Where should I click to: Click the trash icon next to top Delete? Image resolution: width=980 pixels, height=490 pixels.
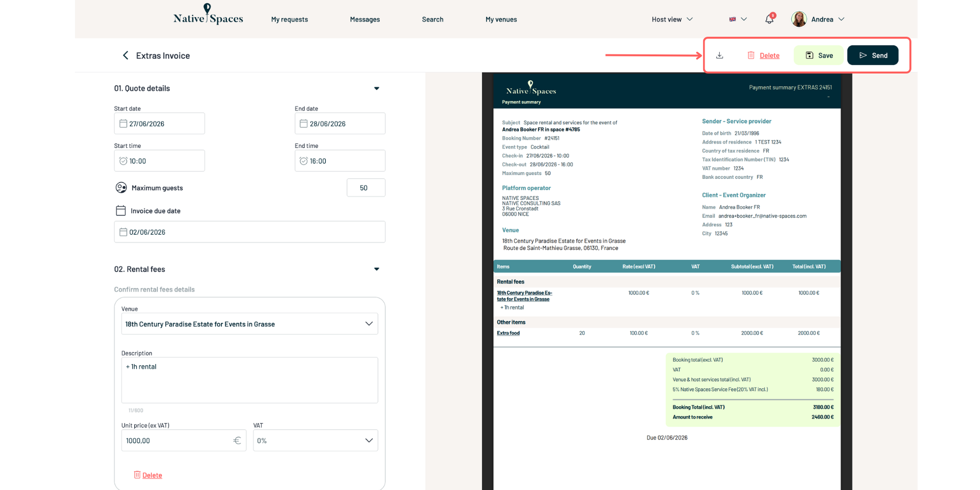pos(751,55)
